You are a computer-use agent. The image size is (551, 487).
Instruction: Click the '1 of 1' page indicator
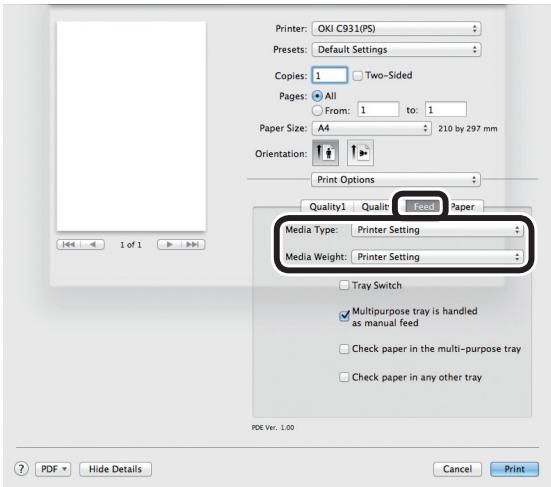pos(131,245)
